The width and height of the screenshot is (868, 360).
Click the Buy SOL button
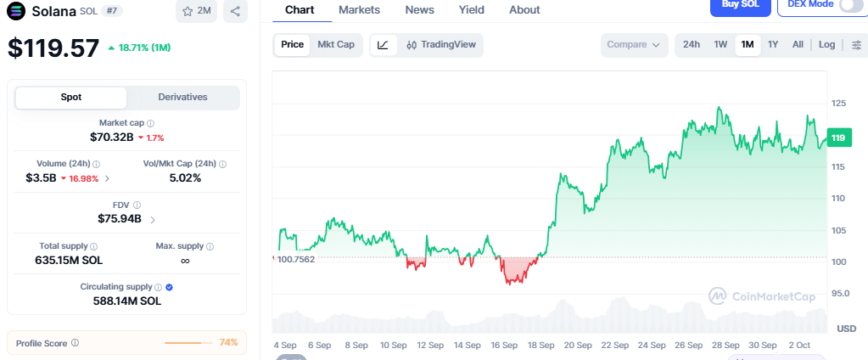pos(741,7)
